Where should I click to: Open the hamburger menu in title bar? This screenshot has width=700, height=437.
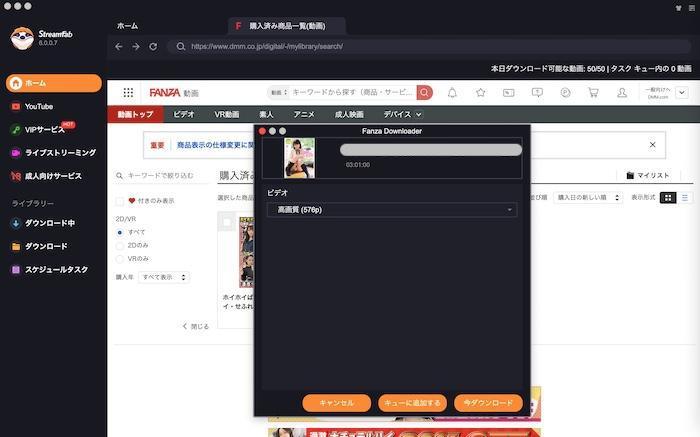point(692,8)
